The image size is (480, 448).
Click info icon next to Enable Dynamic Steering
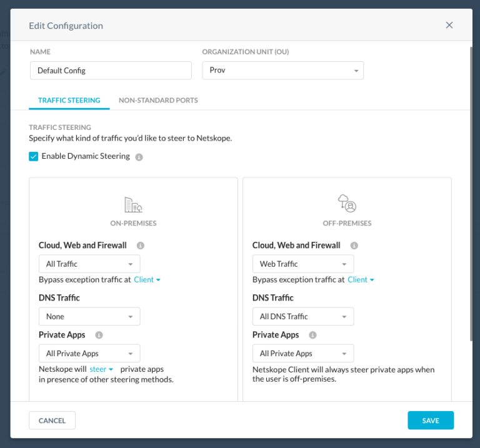pos(139,157)
